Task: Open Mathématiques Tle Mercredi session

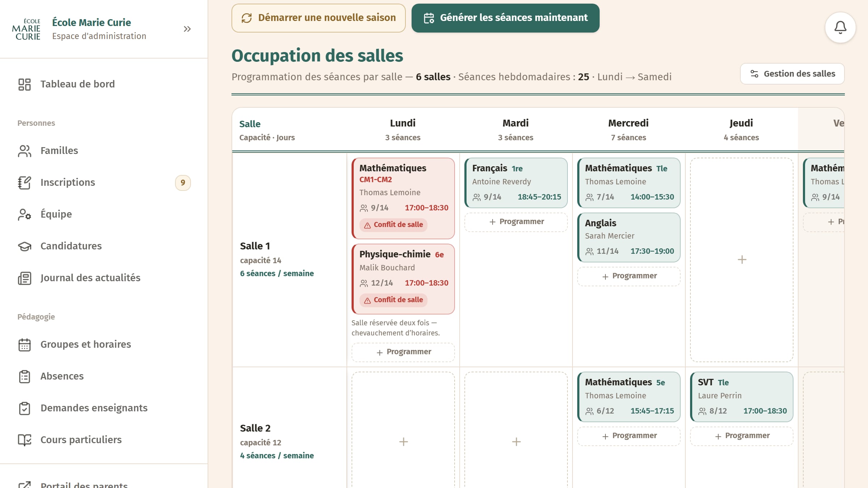Action: click(x=629, y=183)
